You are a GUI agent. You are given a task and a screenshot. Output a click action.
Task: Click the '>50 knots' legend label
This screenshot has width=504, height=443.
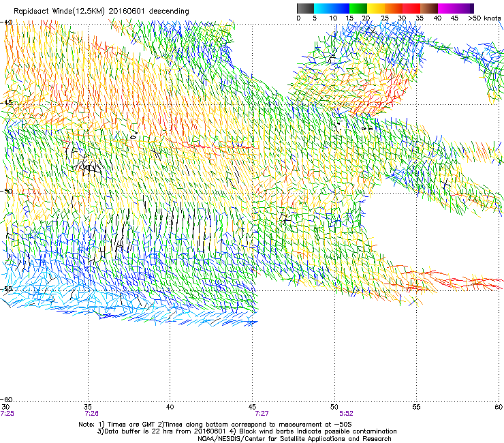484,18
